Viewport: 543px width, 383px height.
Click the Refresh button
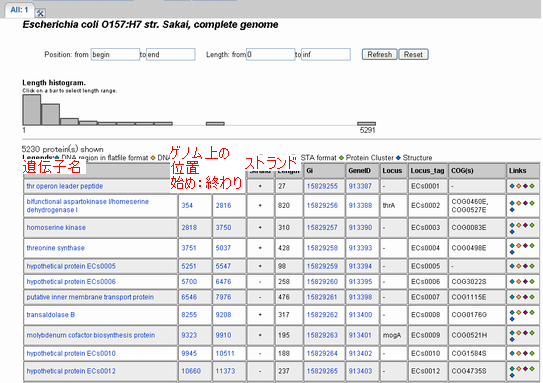tap(380, 54)
